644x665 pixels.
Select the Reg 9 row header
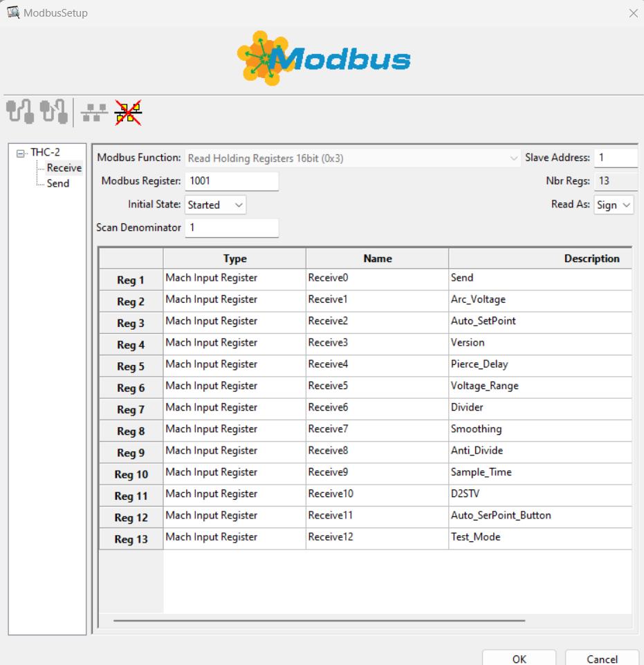(131, 453)
